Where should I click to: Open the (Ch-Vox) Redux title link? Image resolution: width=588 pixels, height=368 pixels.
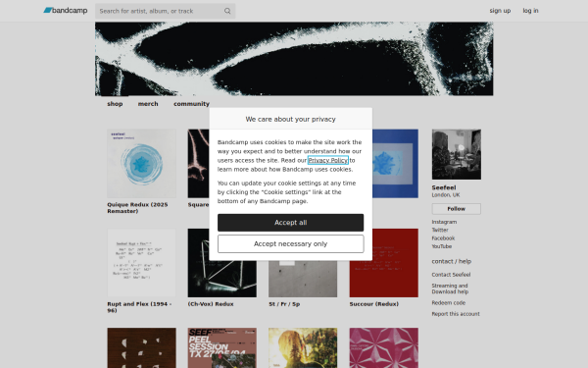211,304
